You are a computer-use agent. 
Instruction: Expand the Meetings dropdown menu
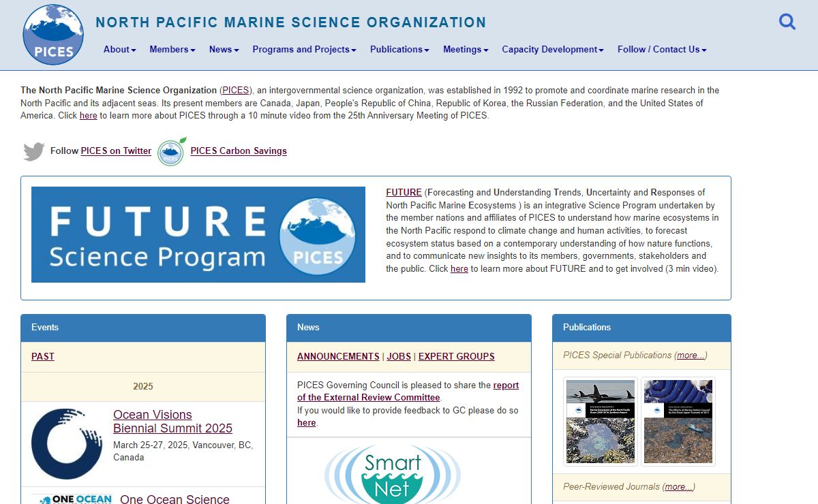tap(466, 49)
